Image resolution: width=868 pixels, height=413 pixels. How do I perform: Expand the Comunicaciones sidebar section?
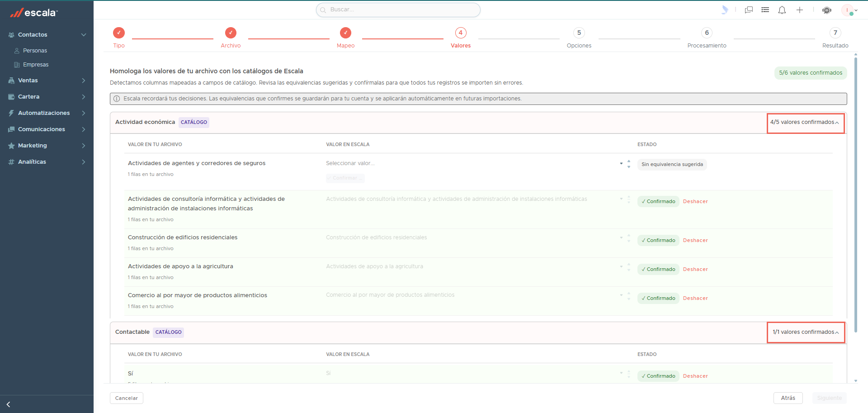click(84, 129)
